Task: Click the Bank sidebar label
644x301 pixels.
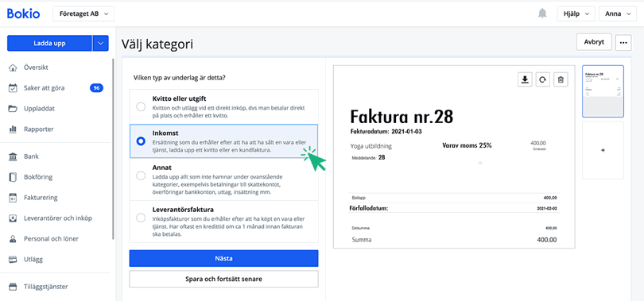Action: (x=31, y=156)
